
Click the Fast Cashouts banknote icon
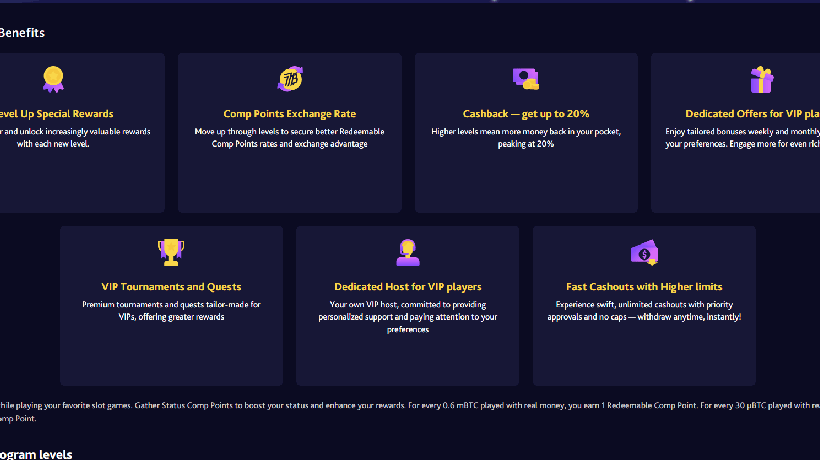[x=644, y=251]
